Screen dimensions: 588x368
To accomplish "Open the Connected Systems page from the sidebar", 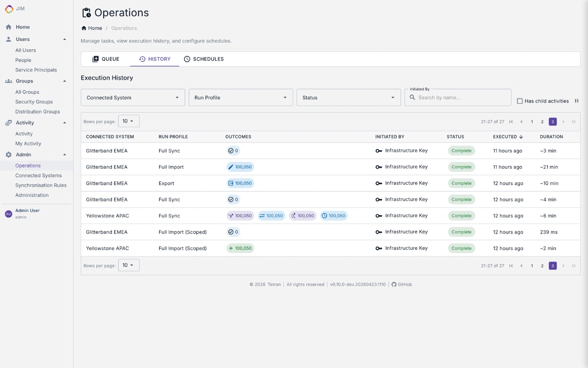I will (38, 175).
